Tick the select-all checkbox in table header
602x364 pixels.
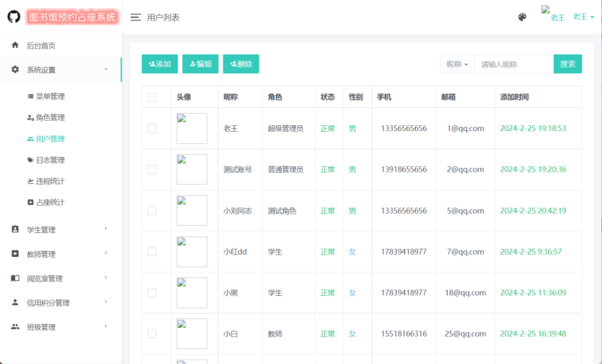click(x=152, y=97)
